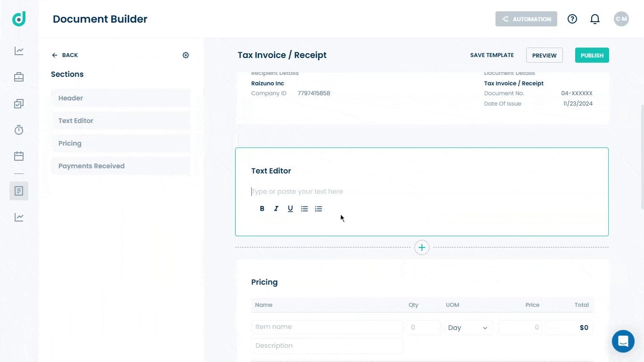Screen dimensions: 644x362
Task: Go back with the BACK arrow link
Action: 65,55
